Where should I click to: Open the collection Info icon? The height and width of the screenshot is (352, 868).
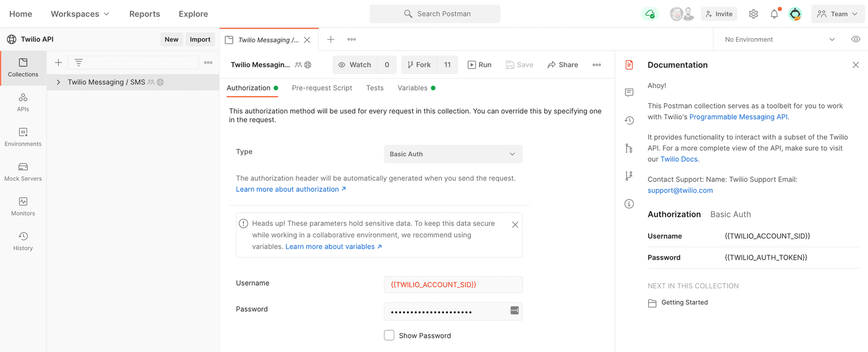(x=629, y=204)
